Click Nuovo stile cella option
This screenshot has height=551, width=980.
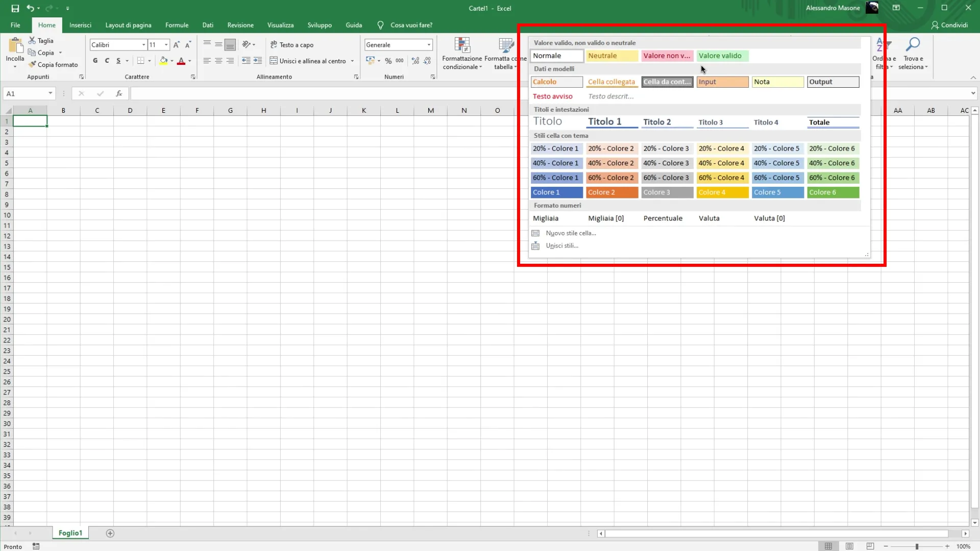click(571, 233)
